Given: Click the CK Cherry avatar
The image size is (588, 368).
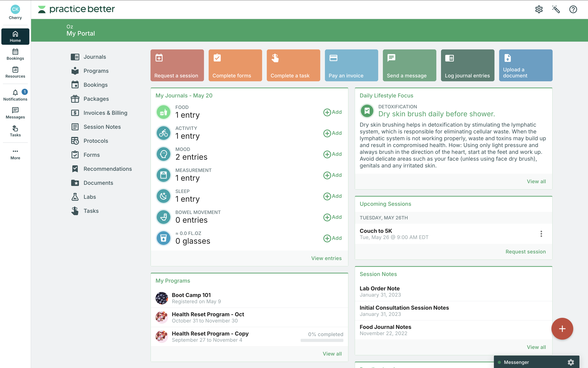Looking at the screenshot, I should [x=15, y=12].
